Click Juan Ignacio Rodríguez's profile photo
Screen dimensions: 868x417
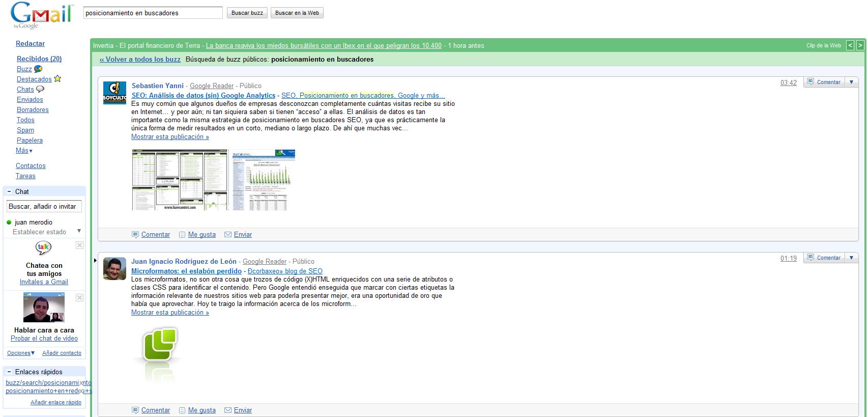(x=114, y=268)
